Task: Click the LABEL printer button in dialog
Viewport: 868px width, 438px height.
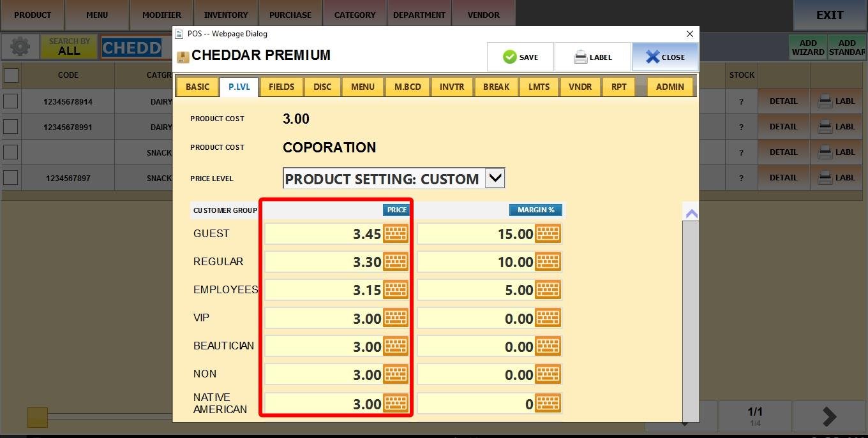Action: point(592,57)
